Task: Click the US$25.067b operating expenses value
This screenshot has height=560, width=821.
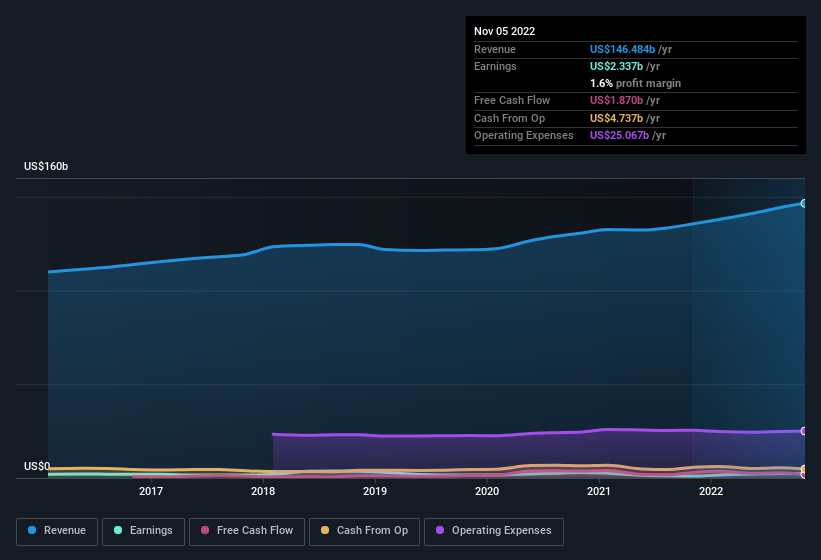Action: (x=619, y=136)
